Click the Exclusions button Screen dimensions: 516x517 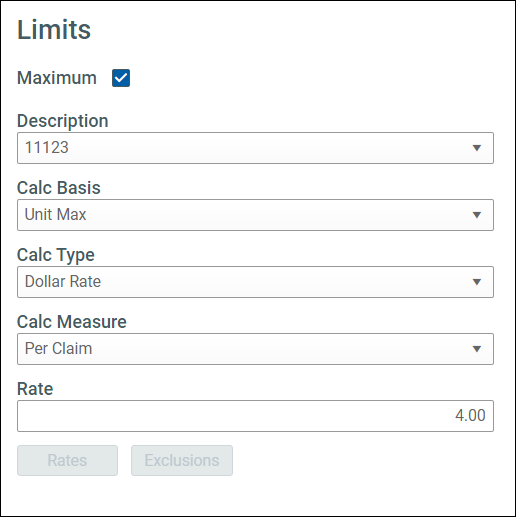tap(182, 460)
